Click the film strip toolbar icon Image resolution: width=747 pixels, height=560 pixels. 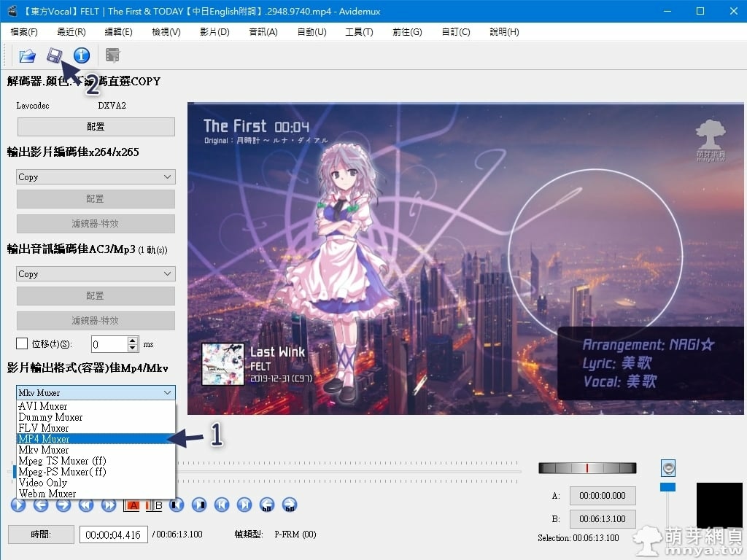[x=112, y=55]
